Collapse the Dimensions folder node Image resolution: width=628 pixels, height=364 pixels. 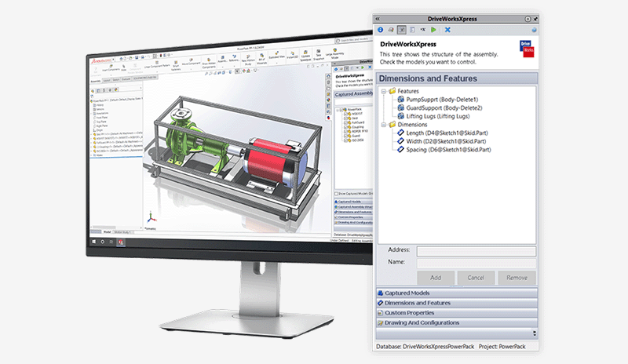pos(384,124)
